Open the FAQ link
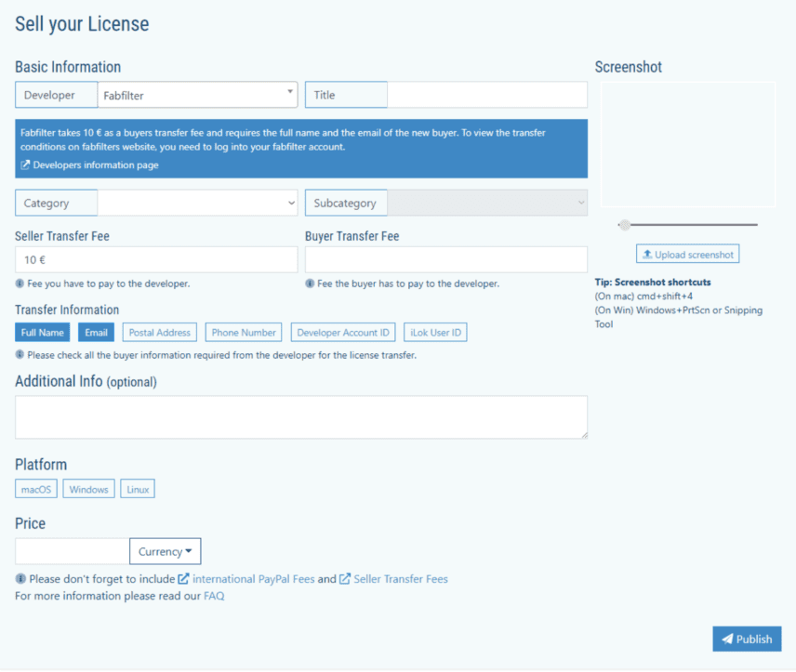This screenshot has height=672, width=796. [214, 596]
